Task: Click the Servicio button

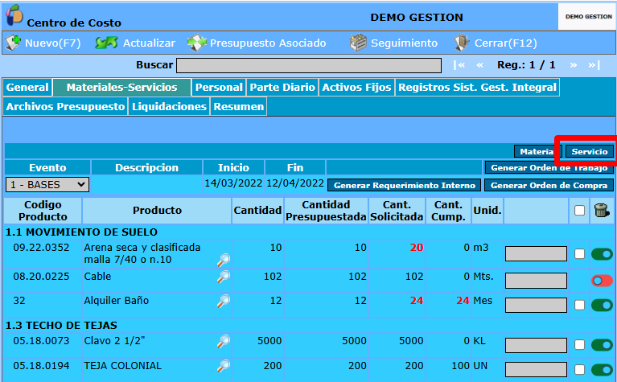Action: pos(589,151)
